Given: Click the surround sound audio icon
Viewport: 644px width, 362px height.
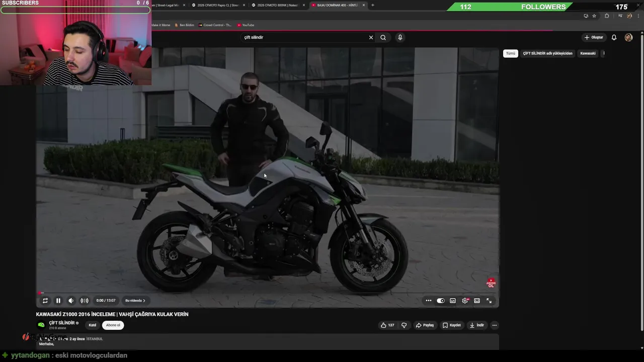Looking at the screenshot, I should click(85, 301).
